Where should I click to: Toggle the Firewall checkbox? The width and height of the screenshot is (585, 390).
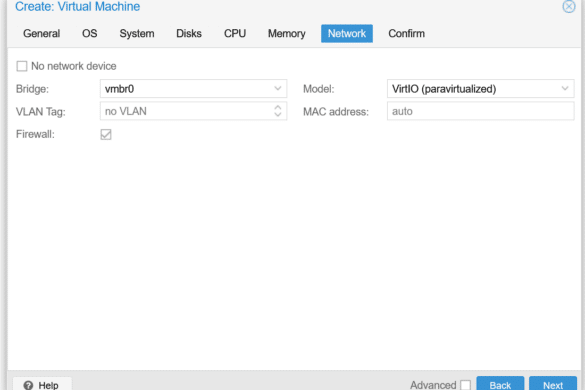106,134
